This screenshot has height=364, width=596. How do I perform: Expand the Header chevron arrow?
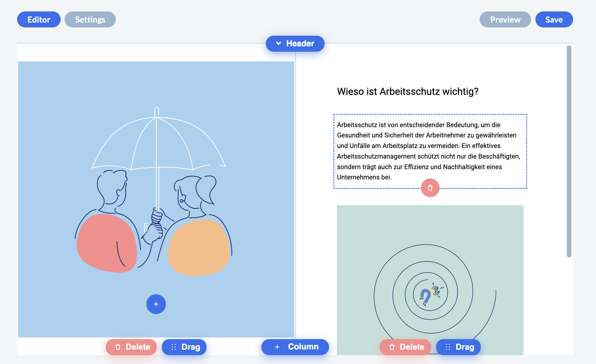(x=279, y=43)
